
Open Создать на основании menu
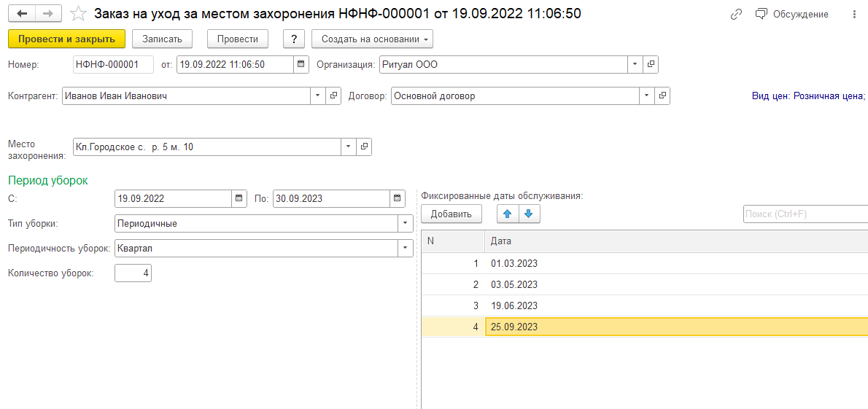pos(372,39)
